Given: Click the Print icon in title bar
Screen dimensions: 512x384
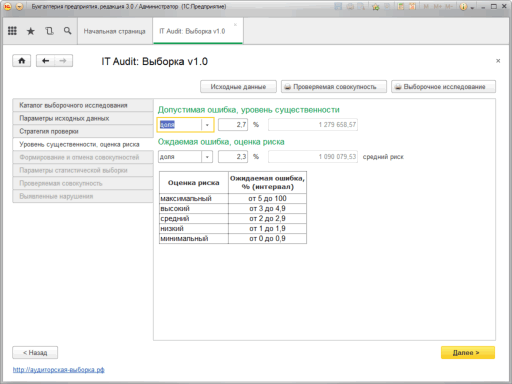Looking at the screenshot, I should click(350, 6).
